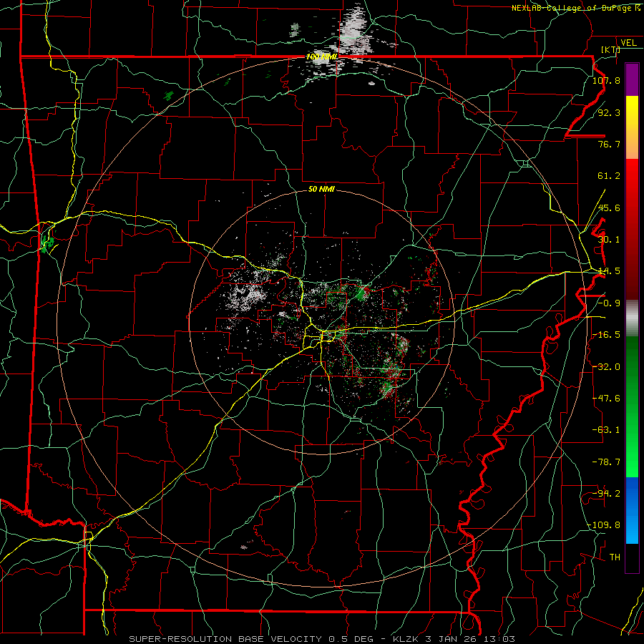The image size is (644, 644).
Task: Click the 92.3 legend value
Action: point(609,112)
